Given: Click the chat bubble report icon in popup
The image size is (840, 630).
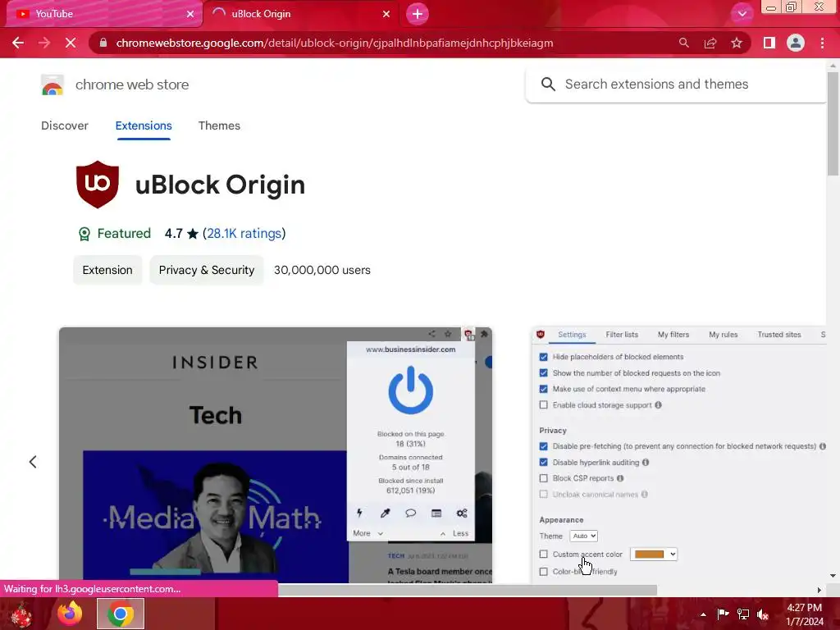Looking at the screenshot, I should [x=410, y=514].
